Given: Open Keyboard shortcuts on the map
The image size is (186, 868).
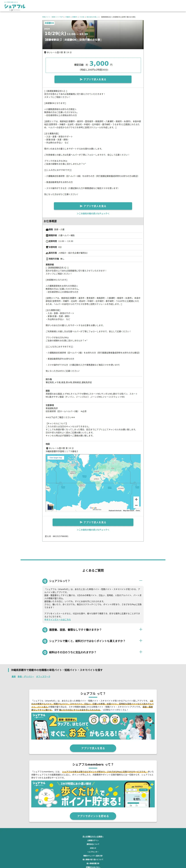Looking at the screenshot, I should click(x=115, y=511).
